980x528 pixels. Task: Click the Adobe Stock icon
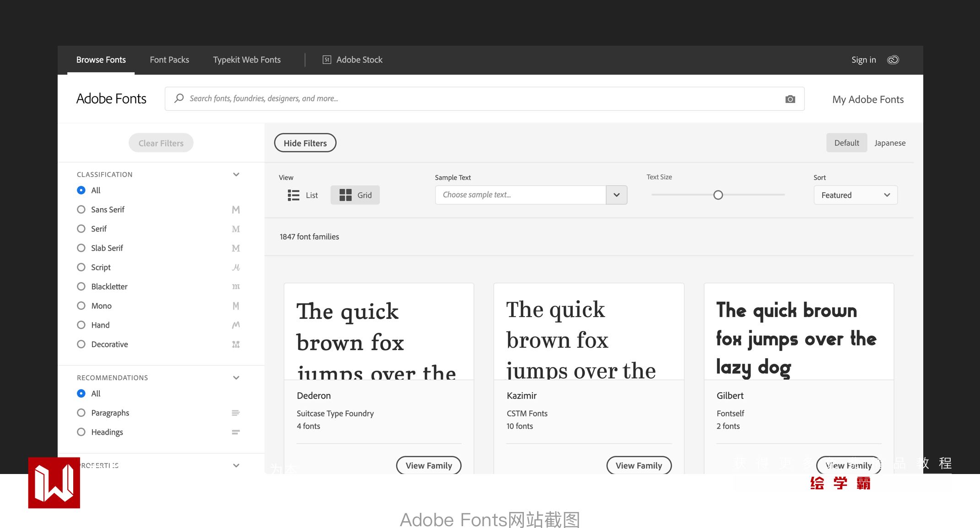[327, 60]
